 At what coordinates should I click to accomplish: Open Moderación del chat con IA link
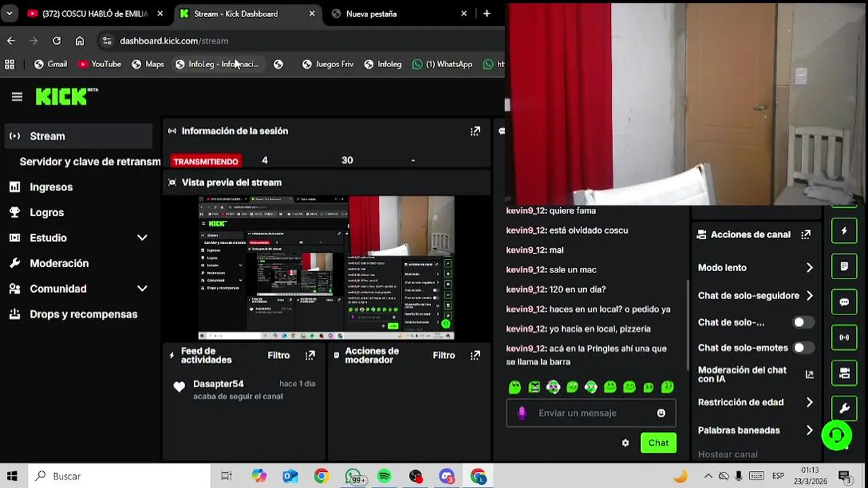coord(755,375)
